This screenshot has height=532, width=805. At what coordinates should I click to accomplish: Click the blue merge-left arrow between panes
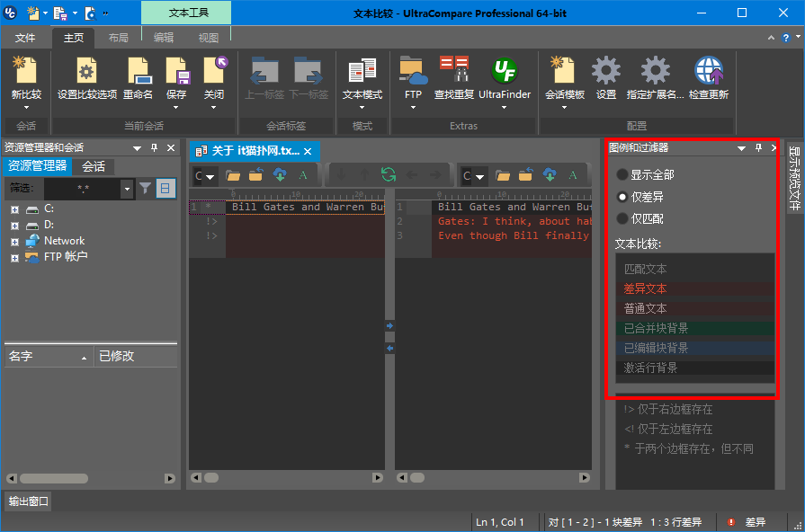pos(389,349)
